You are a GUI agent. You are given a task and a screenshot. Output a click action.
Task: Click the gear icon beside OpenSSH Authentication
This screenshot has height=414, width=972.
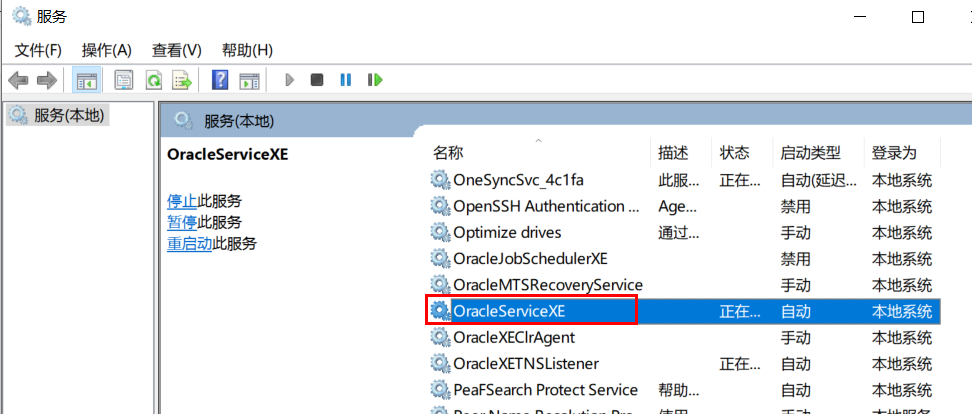click(x=440, y=206)
